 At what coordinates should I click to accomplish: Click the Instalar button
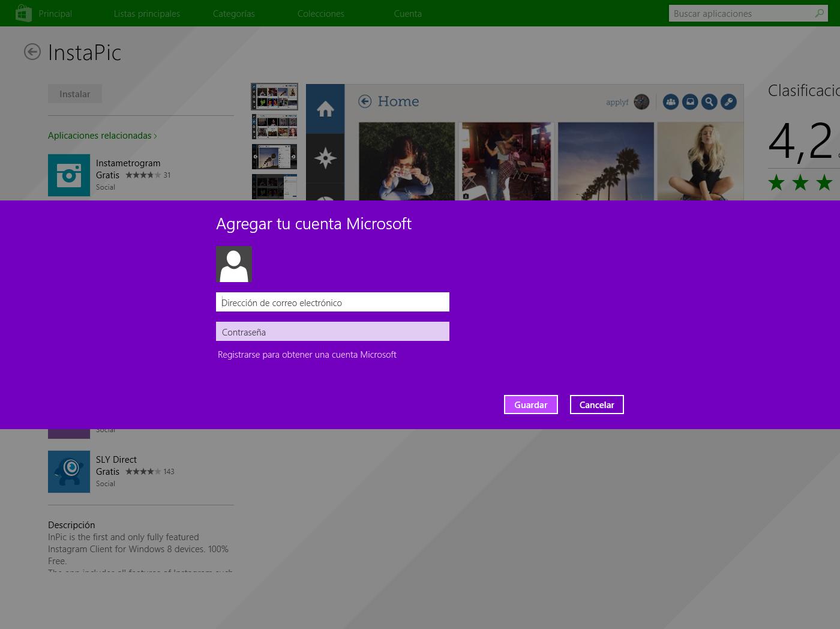pyautogui.click(x=75, y=94)
